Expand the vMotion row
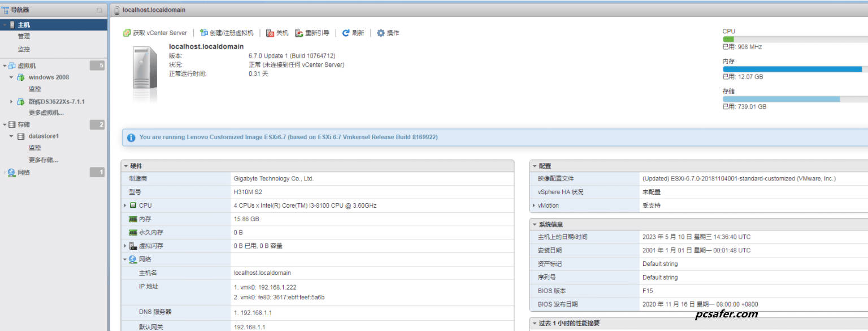 point(534,205)
